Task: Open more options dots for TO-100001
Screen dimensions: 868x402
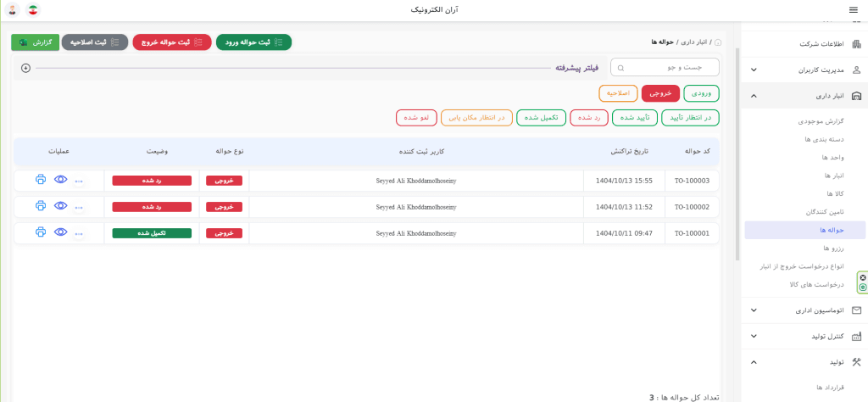Action: (79, 234)
